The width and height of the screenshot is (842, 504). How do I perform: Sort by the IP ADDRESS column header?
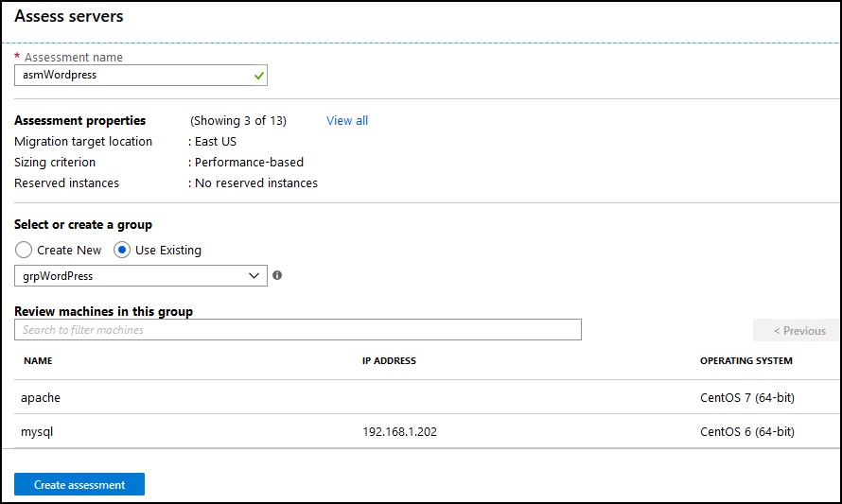pos(389,360)
